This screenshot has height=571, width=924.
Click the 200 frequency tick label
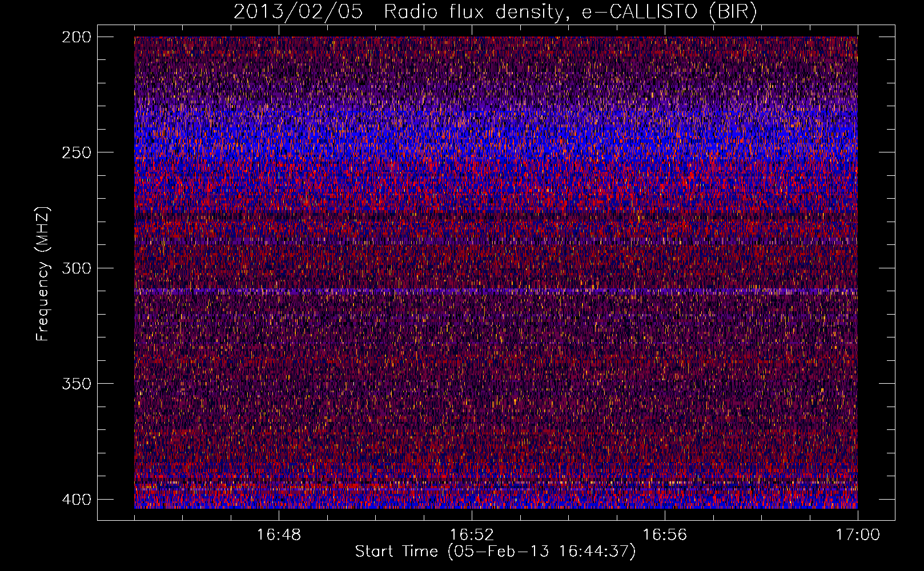76,37
